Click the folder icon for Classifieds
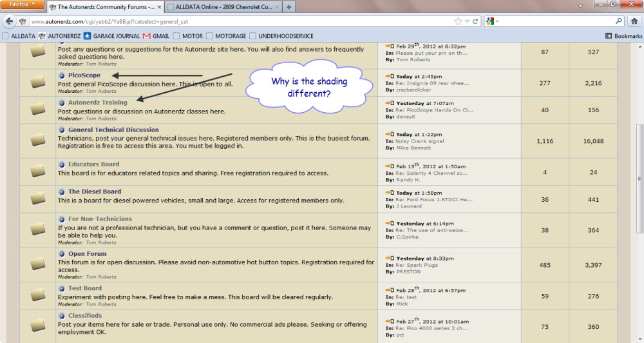 pos(37,326)
